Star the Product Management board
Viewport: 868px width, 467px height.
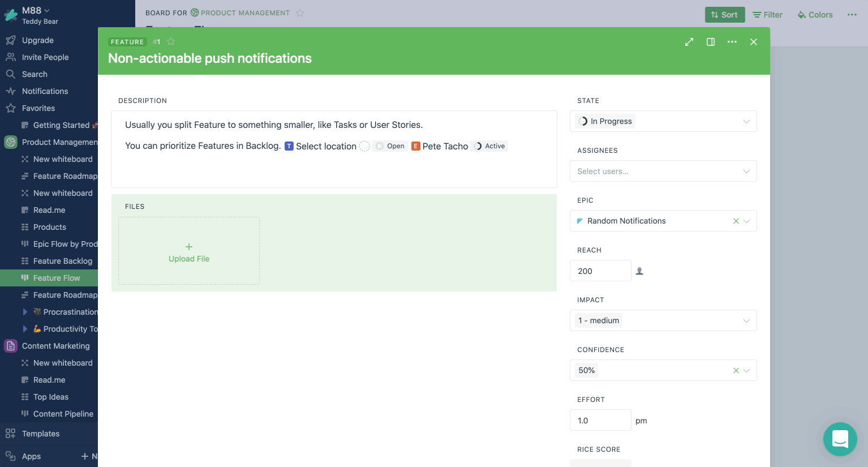coord(300,13)
